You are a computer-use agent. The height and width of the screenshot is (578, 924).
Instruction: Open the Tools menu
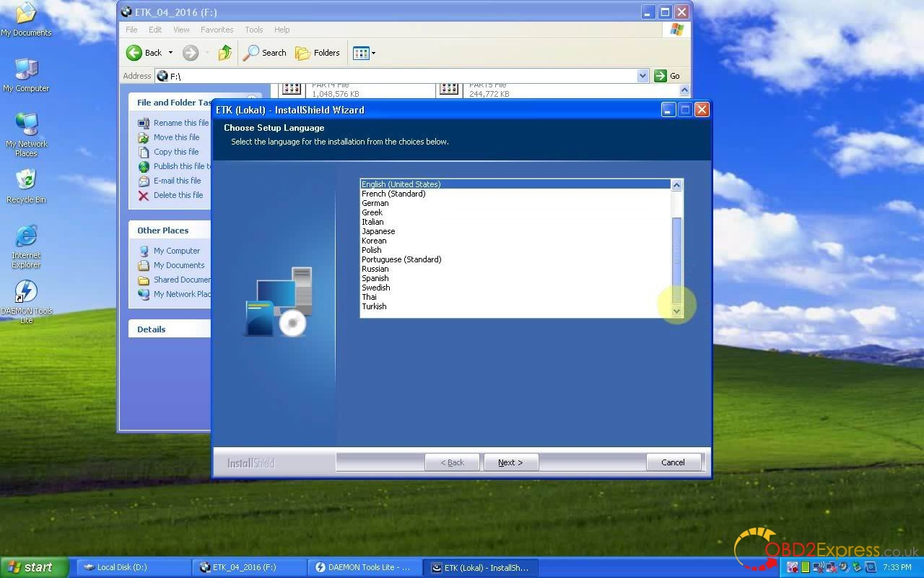[253, 30]
